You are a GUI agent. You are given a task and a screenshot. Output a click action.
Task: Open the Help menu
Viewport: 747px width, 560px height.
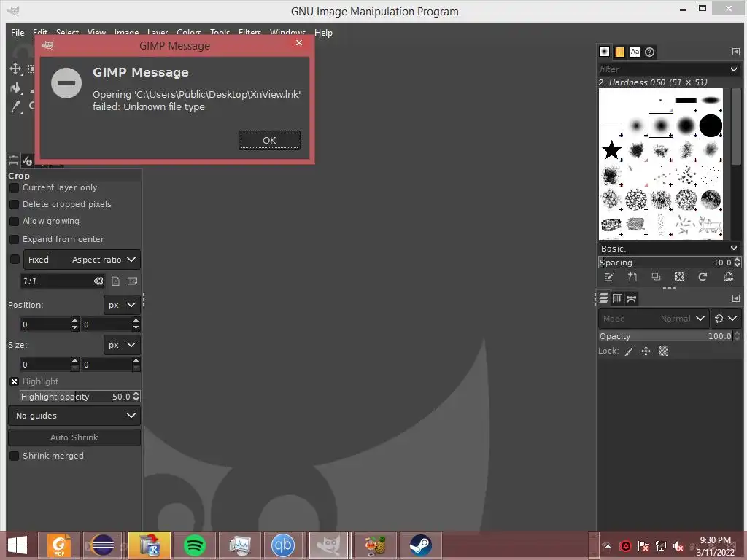tap(323, 32)
